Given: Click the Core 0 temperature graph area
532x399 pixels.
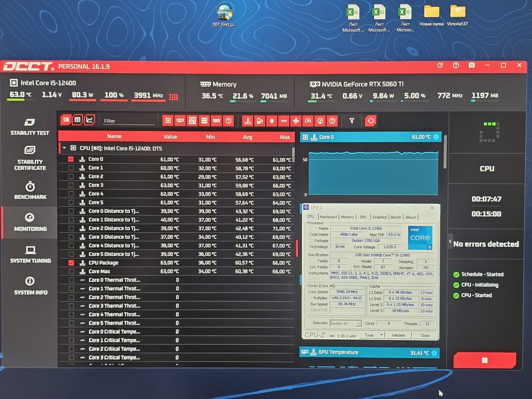Looking at the screenshot, I should point(373,173).
